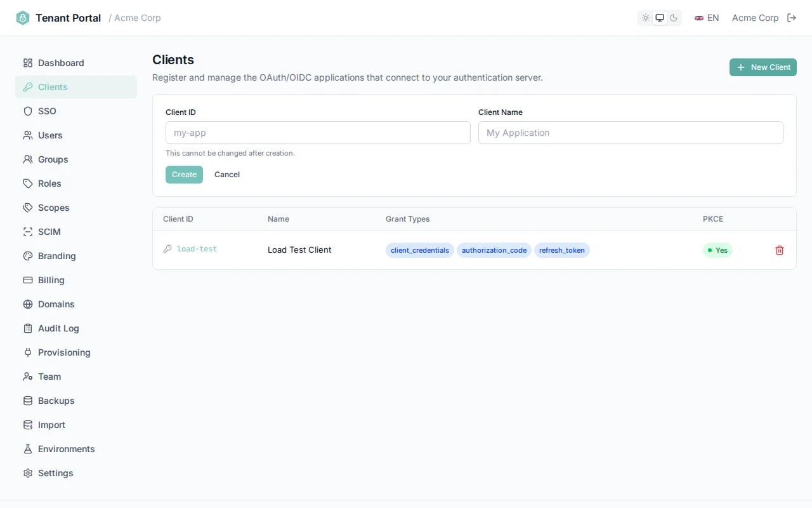The height and width of the screenshot is (508, 812).
Task: Click the Provisioning plug icon
Action: (x=28, y=352)
